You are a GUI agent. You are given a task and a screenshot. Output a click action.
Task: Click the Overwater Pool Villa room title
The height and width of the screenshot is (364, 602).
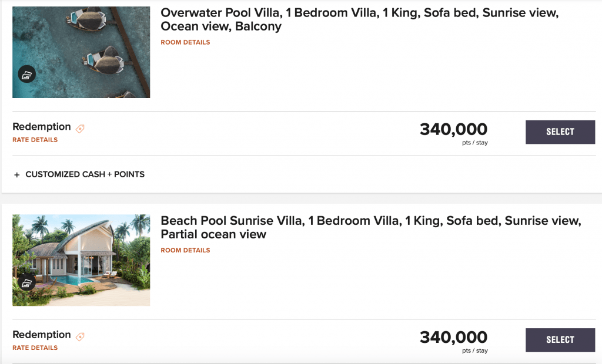pyautogui.click(x=359, y=19)
